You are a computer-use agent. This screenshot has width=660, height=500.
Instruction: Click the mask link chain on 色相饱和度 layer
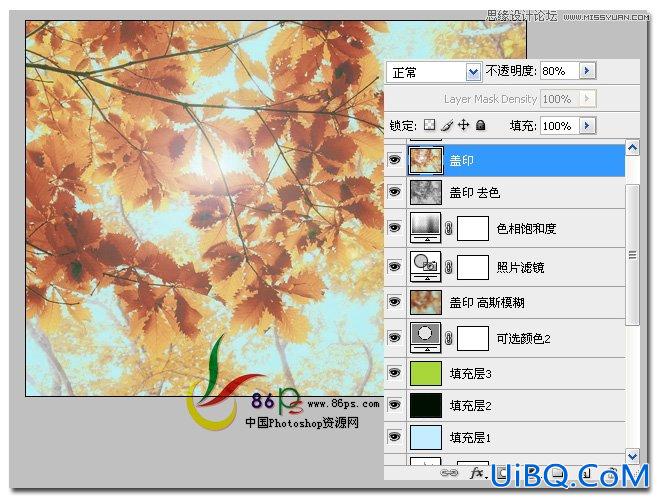tap(449, 229)
